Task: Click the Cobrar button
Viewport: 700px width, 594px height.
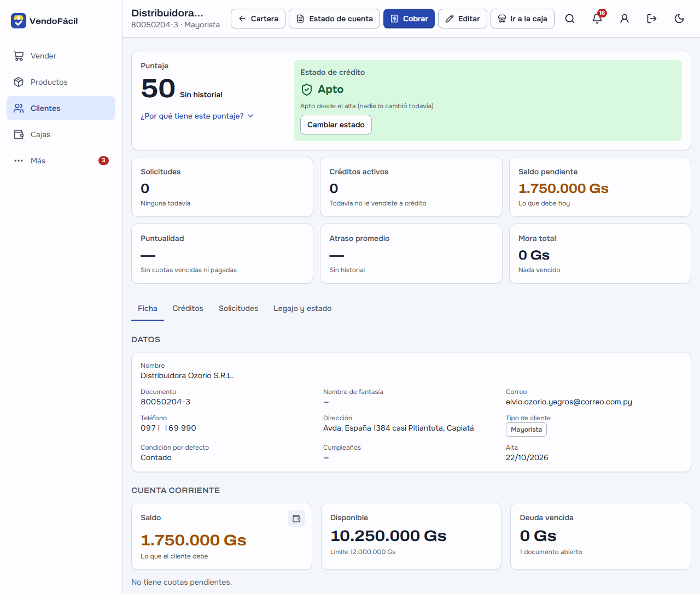Action: pos(409,19)
